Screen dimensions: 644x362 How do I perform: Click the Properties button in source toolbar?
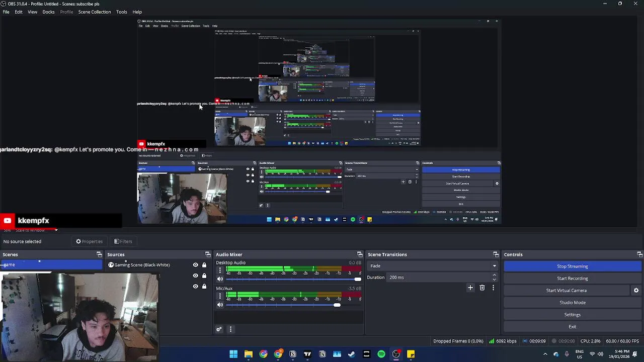pyautogui.click(x=89, y=241)
